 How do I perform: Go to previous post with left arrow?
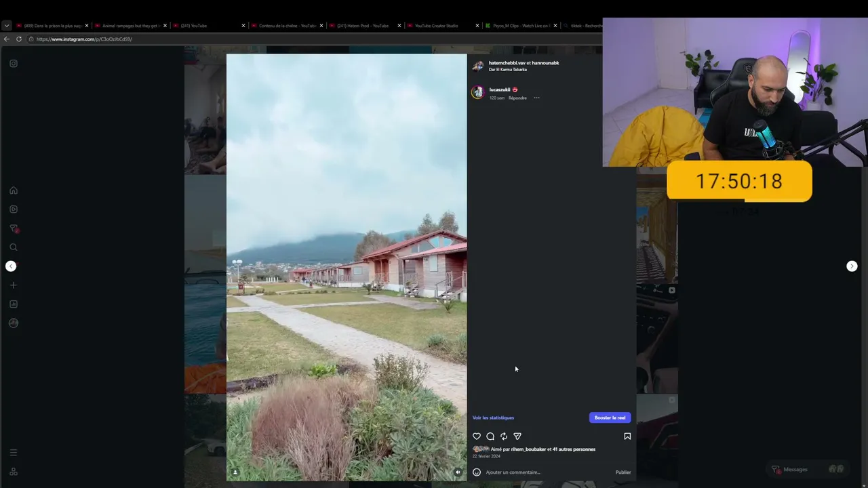(x=11, y=266)
